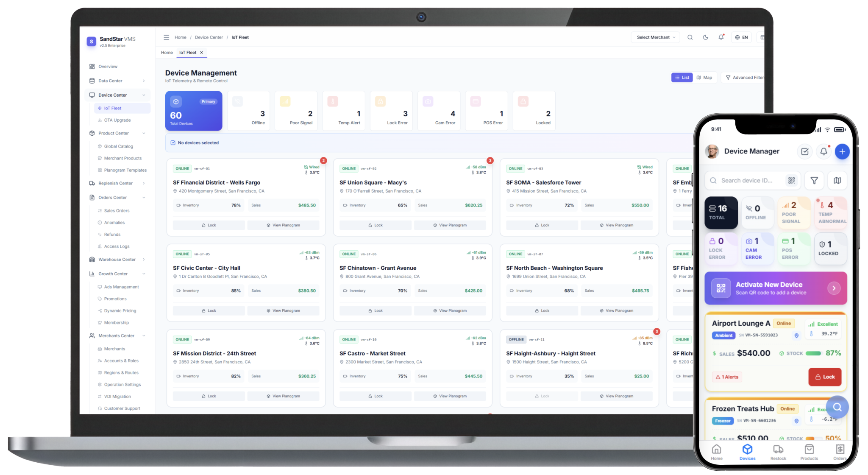Tap the Cam Error tile on phone
The image size is (868, 475).
coord(758,249)
